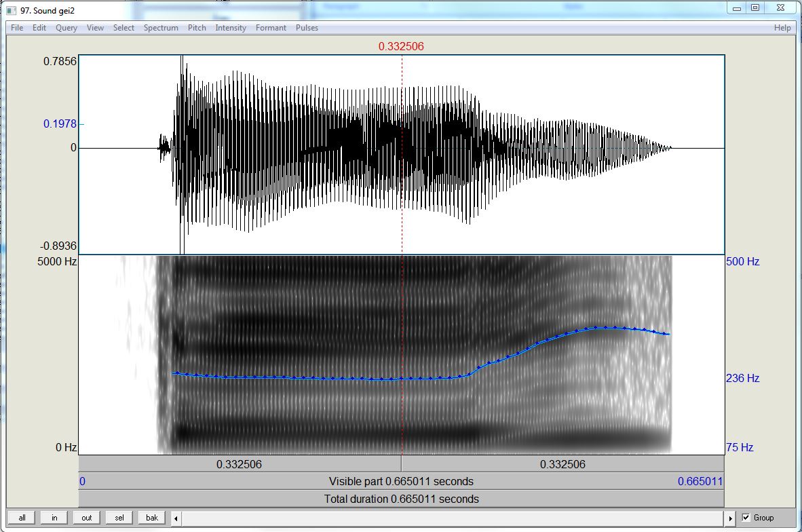Click the 75 Hz pitch floor label
Screen dimensions: 802x532
click(740, 447)
